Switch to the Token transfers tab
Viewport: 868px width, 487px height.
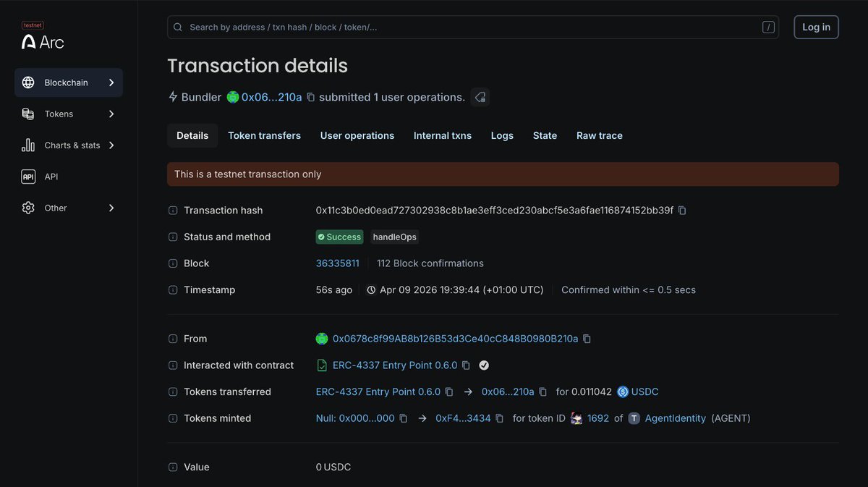click(264, 135)
